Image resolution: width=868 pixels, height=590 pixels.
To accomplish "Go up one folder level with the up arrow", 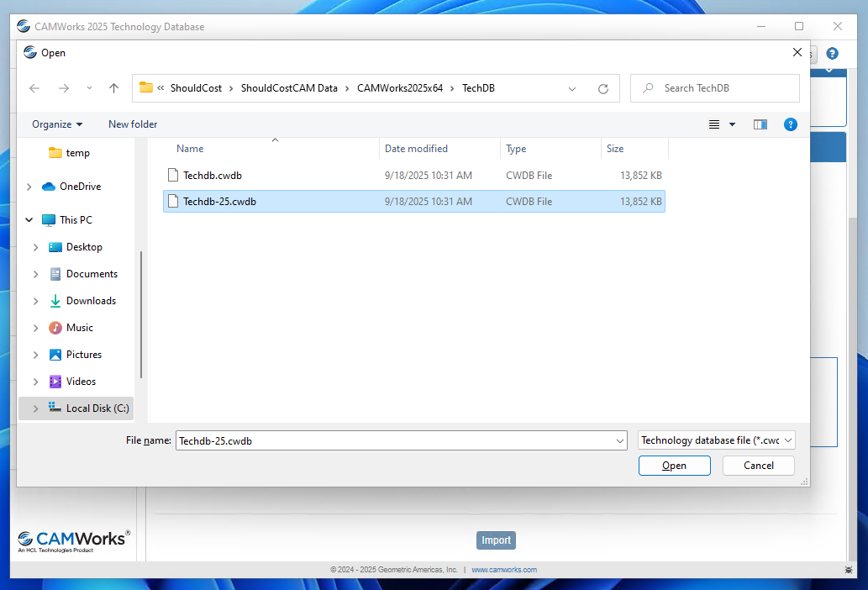I will [113, 87].
